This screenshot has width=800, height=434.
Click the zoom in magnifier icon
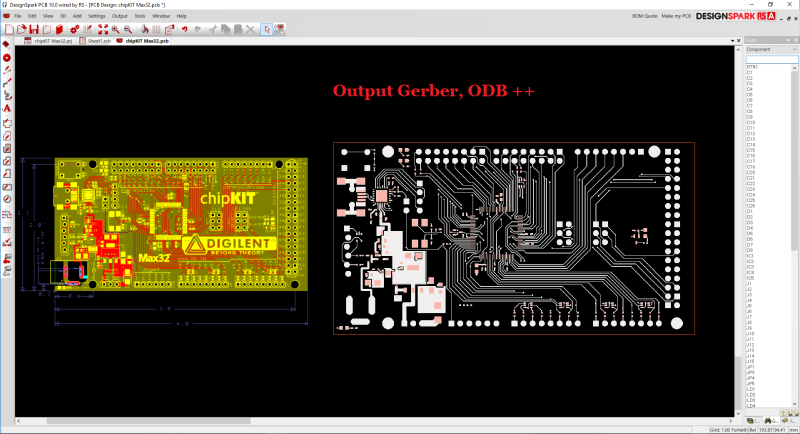[x=116, y=30]
